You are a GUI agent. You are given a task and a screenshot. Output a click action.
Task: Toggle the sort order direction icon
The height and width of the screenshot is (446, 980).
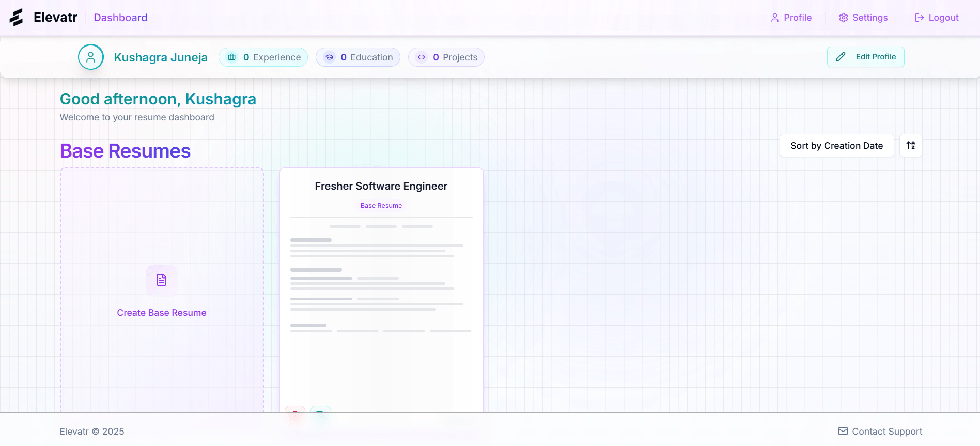pos(911,146)
